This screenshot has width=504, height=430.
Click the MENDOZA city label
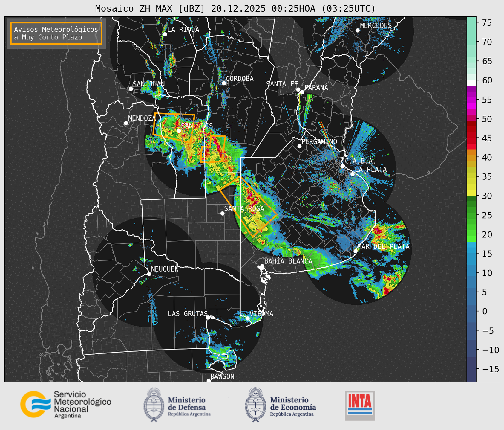click(142, 118)
